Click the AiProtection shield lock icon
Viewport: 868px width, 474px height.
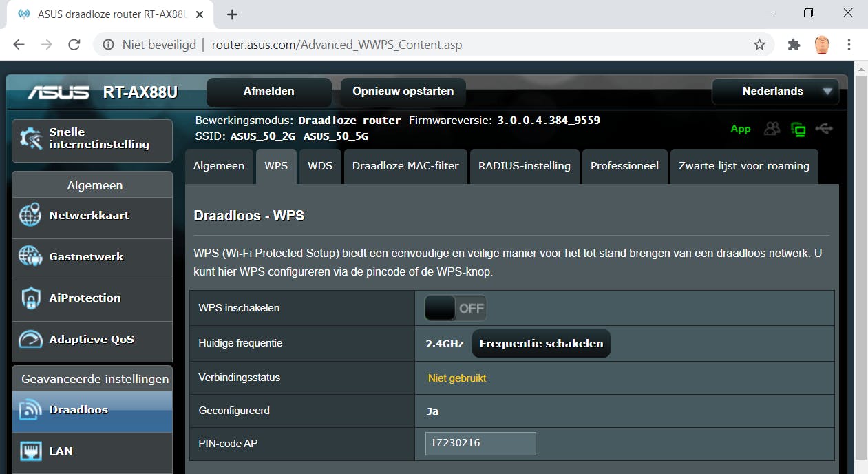point(30,298)
